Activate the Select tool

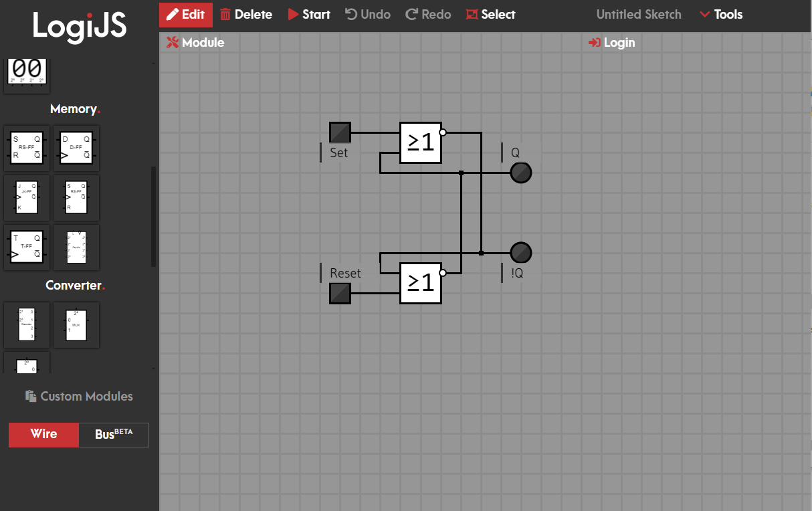click(x=491, y=14)
